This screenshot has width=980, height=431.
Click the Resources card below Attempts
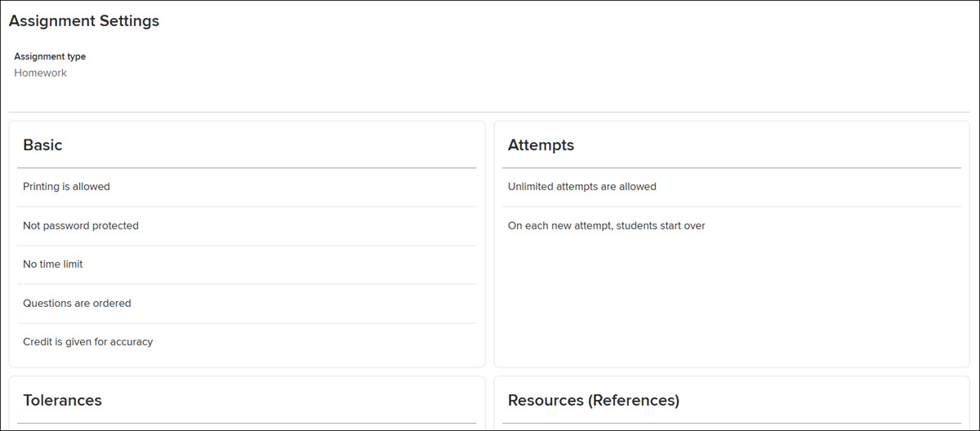732,403
